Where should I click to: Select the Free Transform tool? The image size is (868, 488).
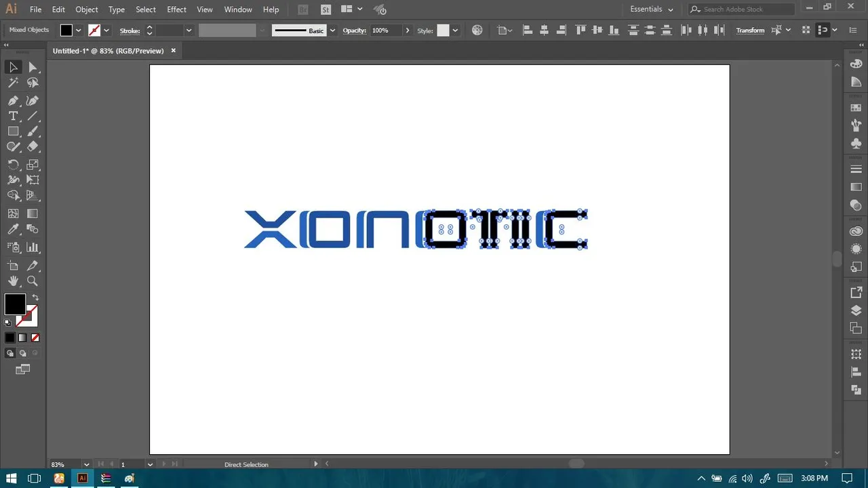(33, 180)
